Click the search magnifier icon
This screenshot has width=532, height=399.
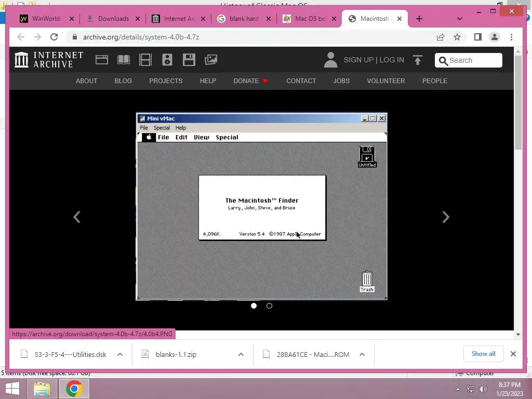(x=443, y=61)
